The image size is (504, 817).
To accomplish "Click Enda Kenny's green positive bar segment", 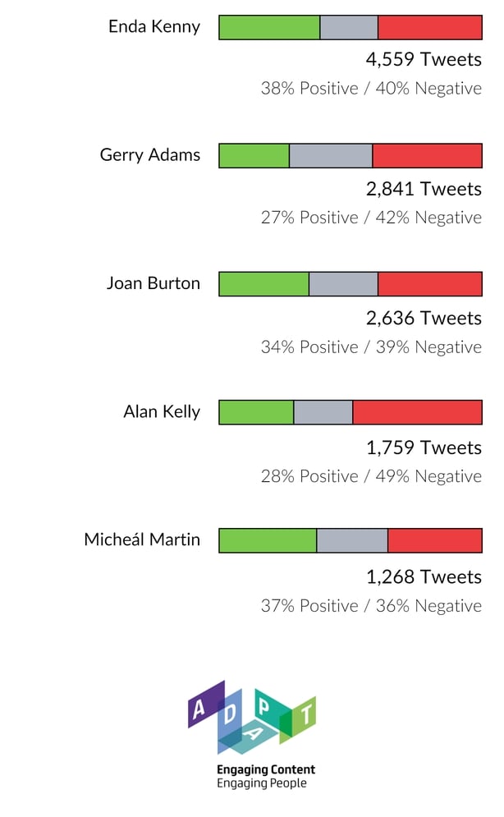I will point(269,27).
